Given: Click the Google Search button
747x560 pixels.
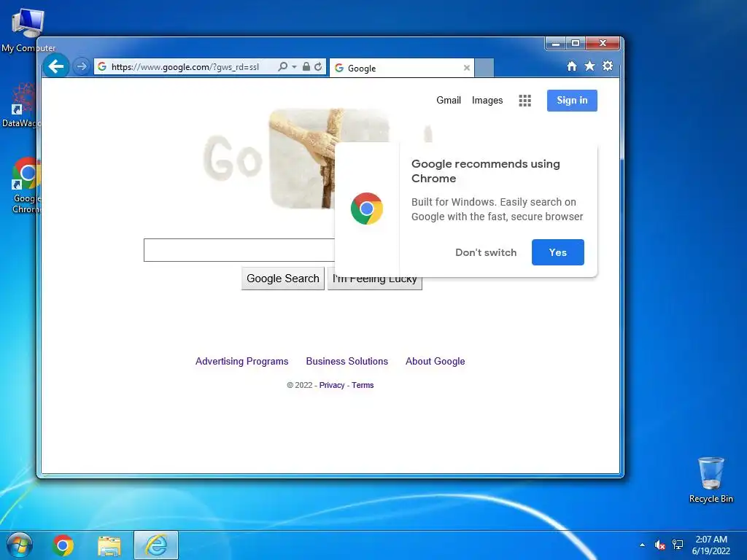Looking at the screenshot, I should [x=283, y=279].
